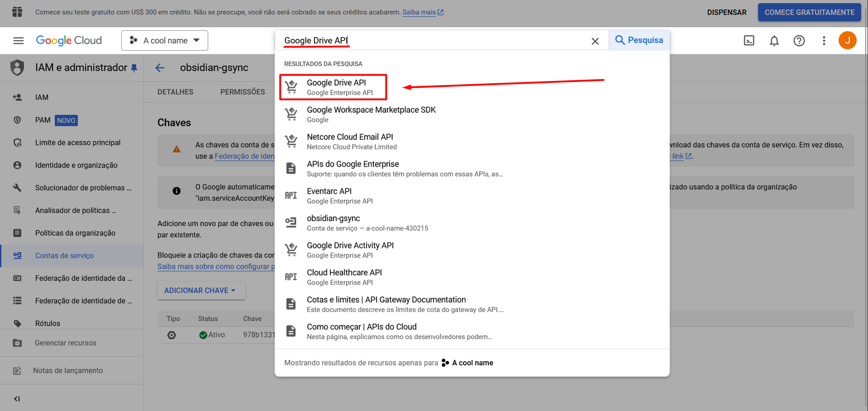Click the gift icon in the trial banner

click(x=17, y=12)
